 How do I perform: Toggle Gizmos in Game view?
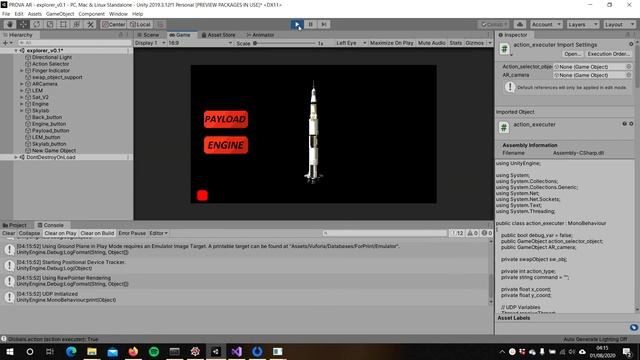pyautogui.click(x=475, y=43)
